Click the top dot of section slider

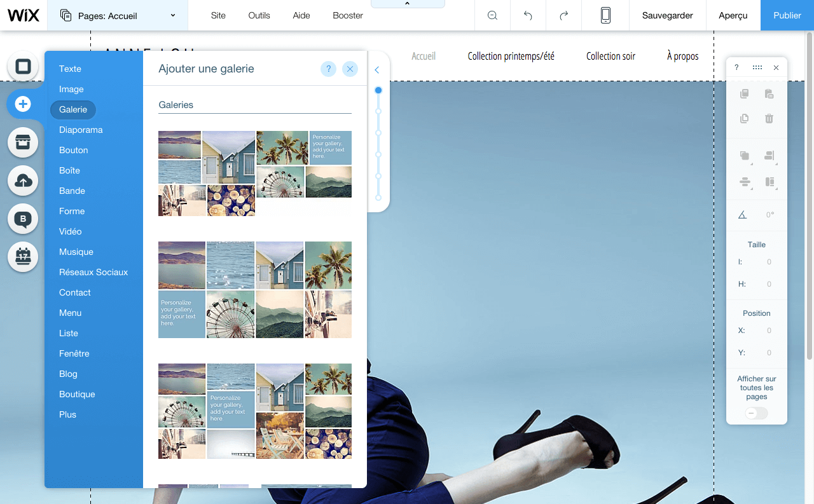pos(378,90)
